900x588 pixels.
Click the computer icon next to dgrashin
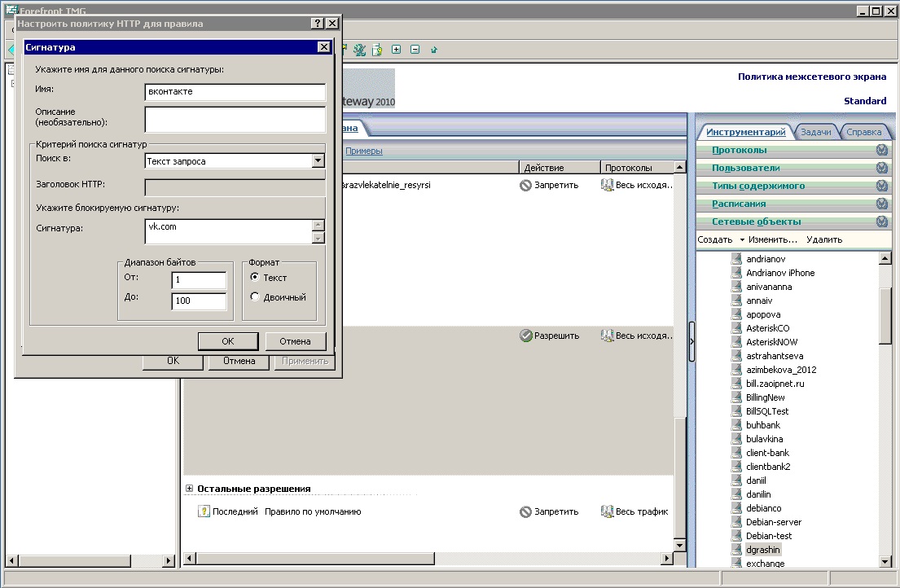736,550
